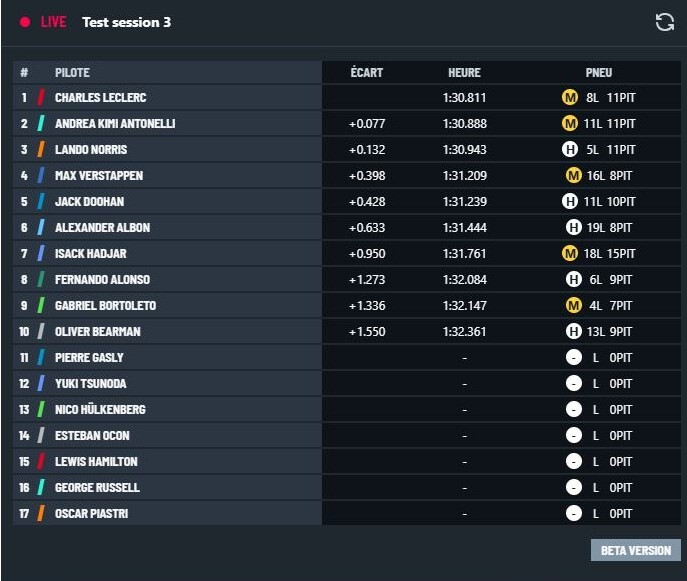Click Charles Leclerc's red team color stripe
Screen dimensions: 687x581
point(41,97)
